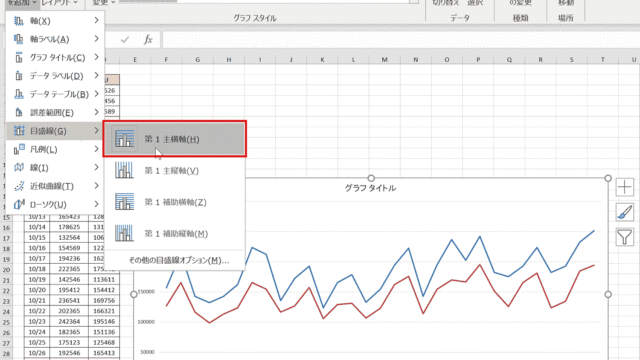Open the chart elements plus button

[x=624, y=187]
